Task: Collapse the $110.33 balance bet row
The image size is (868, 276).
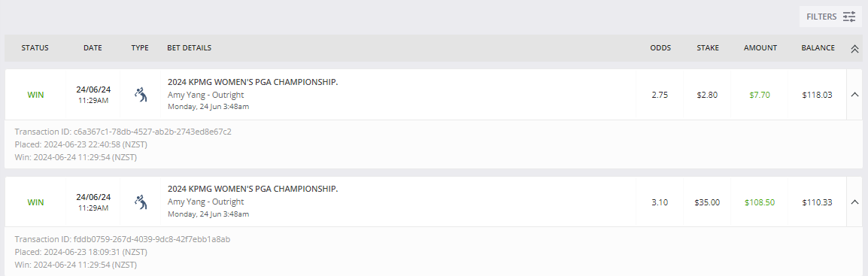Action: pos(854,202)
